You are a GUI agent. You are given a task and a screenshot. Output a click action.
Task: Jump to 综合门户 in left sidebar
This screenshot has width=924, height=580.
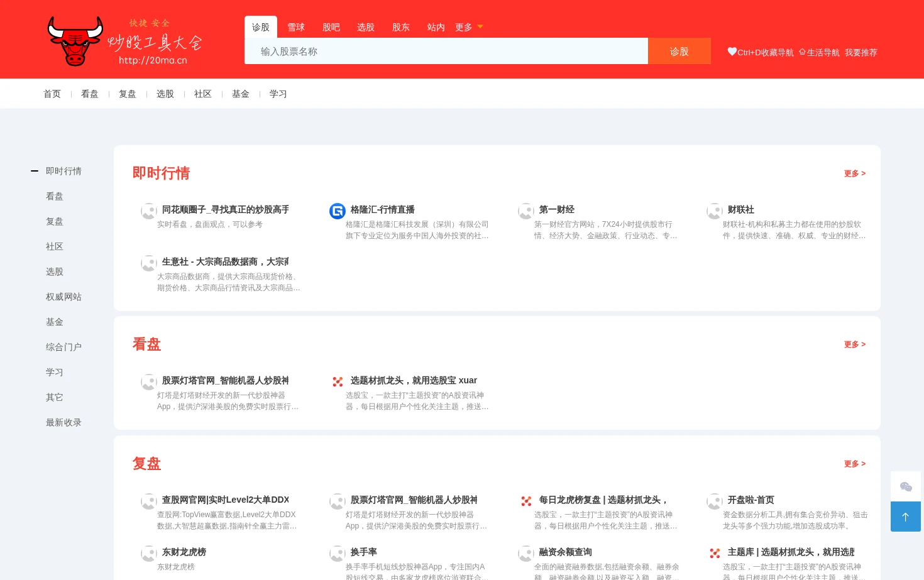63,347
